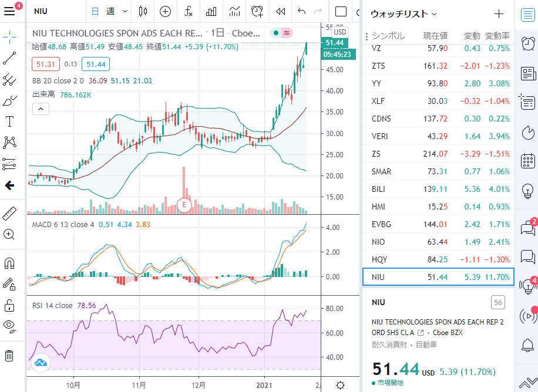Open the economic calendar sidebar icon
This screenshot has width=538, height=392.
click(x=527, y=161)
